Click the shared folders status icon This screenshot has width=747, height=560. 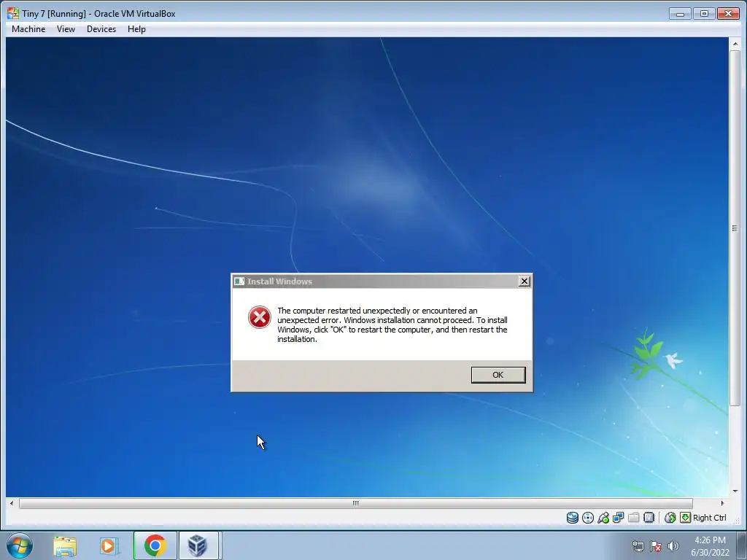(634, 518)
